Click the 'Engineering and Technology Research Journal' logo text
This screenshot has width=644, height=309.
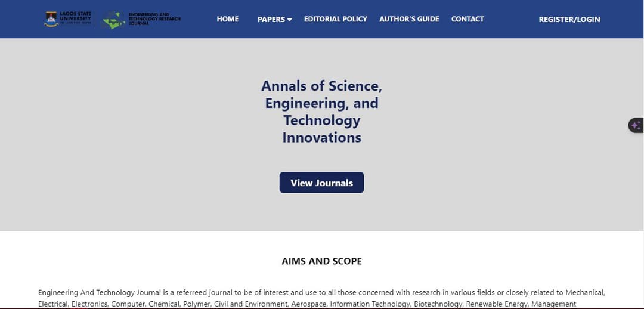point(154,19)
